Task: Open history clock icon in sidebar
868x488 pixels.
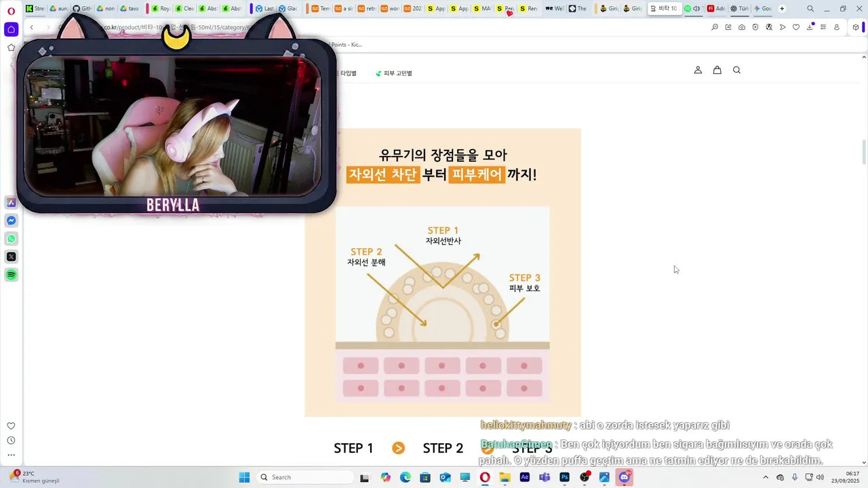Action: pos(11,441)
